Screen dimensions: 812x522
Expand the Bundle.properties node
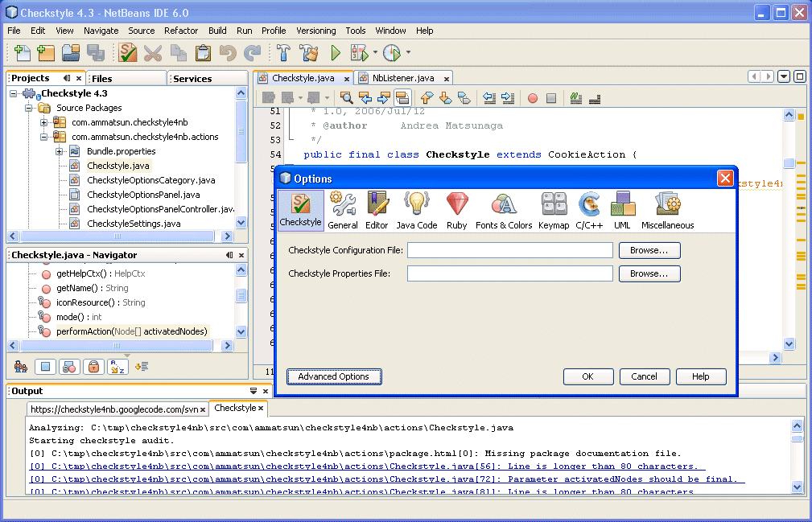coord(60,150)
